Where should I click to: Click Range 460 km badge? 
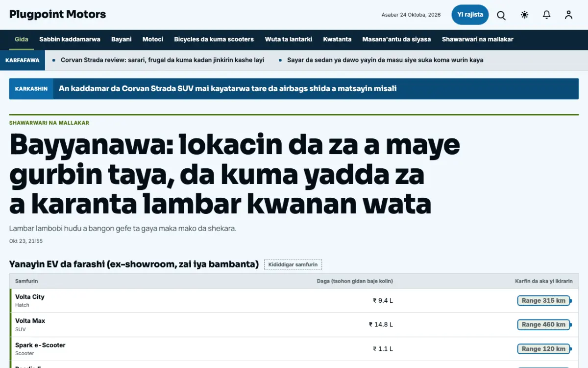[x=543, y=325]
